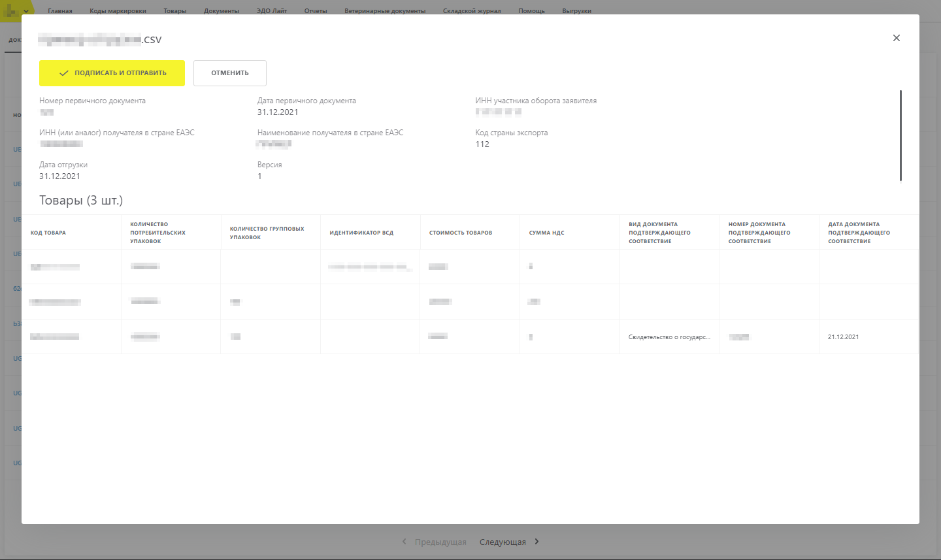Image resolution: width=941 pixels, height=560 pixels.
Task: Open the Помощь menu
Action: [531, 11]
